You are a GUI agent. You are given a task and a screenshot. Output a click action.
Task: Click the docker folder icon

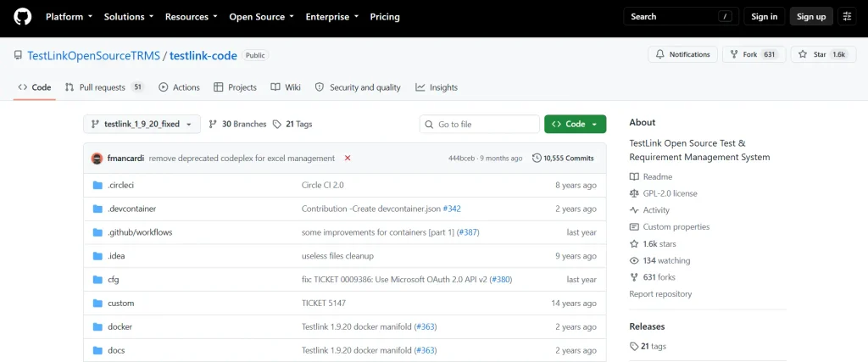tap(98, 326)
